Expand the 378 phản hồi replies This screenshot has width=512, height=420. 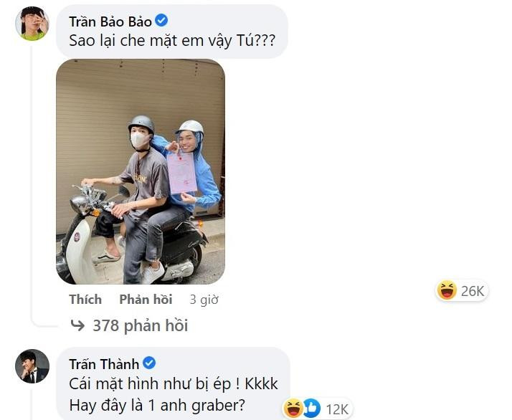(x=141, y=325)
